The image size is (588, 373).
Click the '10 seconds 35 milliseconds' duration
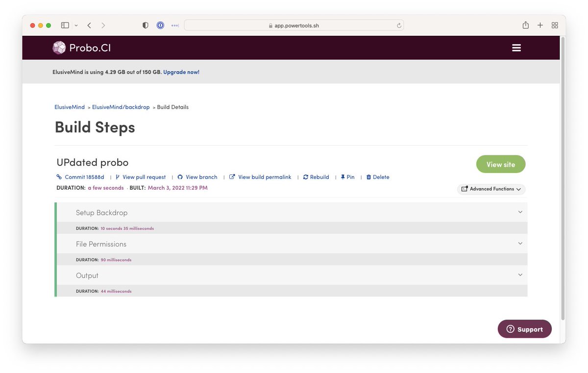click(x=127, y=228)
